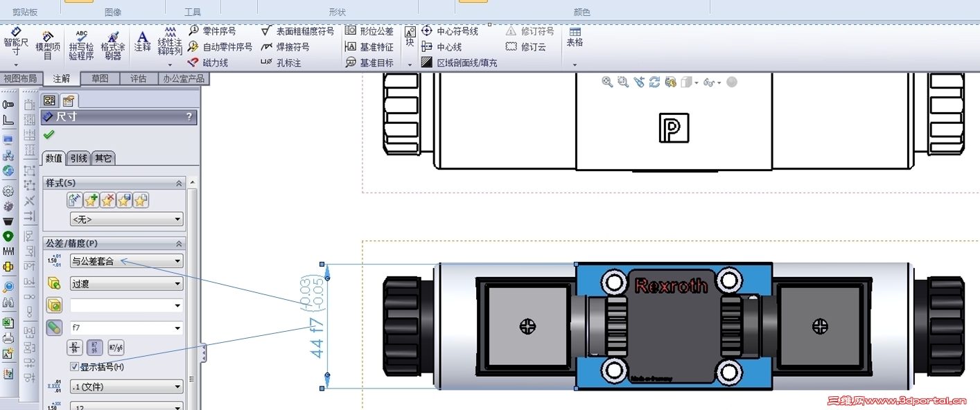The height and width of the screenshot is (410, 980).
Task: Open the 表格 tables tool
Action: (x=575, y=37)
